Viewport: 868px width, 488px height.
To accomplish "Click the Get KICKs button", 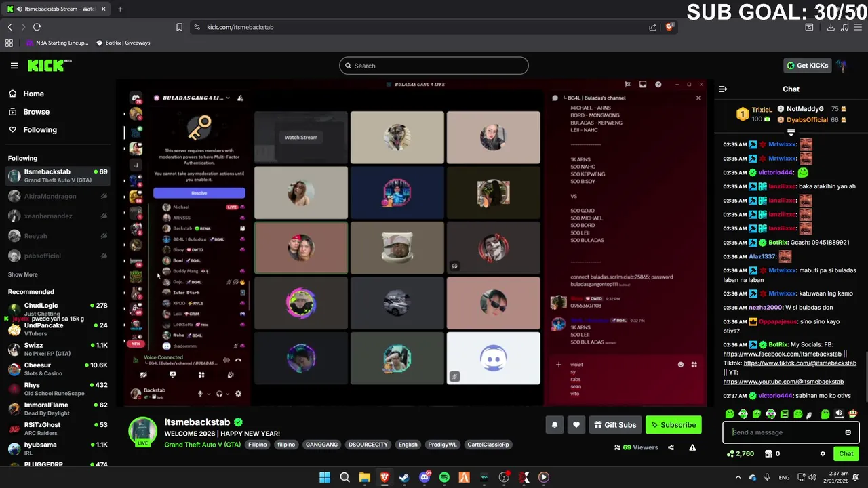I will click(807, 66).
